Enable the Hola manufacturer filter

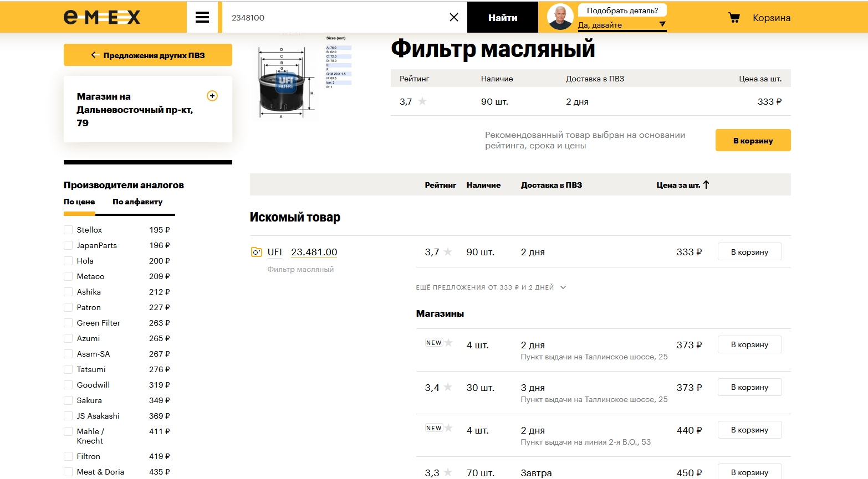pos(68,261)
